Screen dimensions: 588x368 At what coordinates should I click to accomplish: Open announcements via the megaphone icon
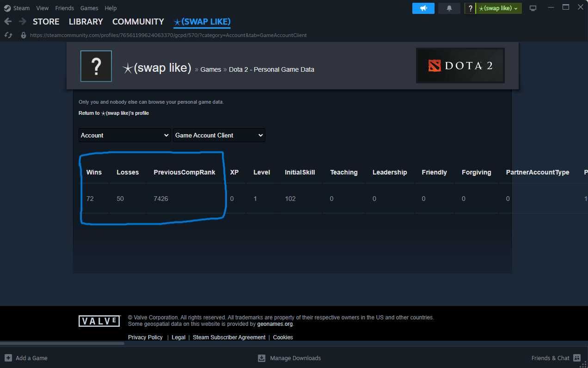pyautogui.click(x=423, y=8)
